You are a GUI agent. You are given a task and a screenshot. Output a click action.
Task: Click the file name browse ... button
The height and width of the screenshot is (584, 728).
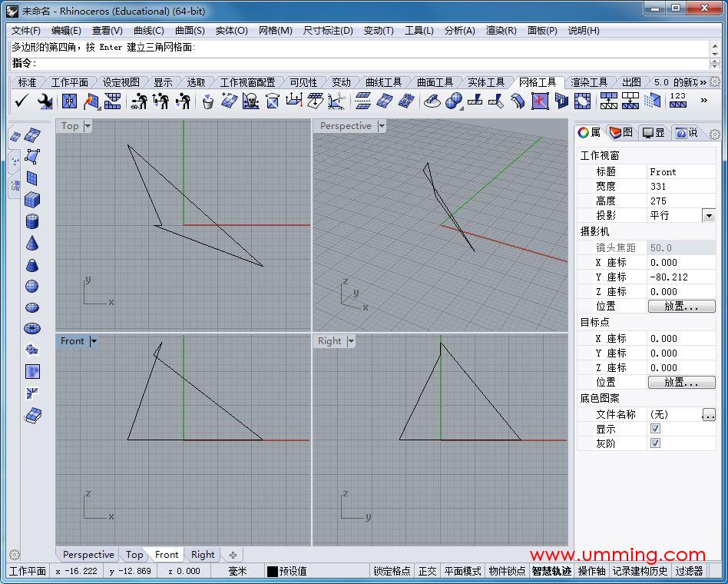coord(709,414)
